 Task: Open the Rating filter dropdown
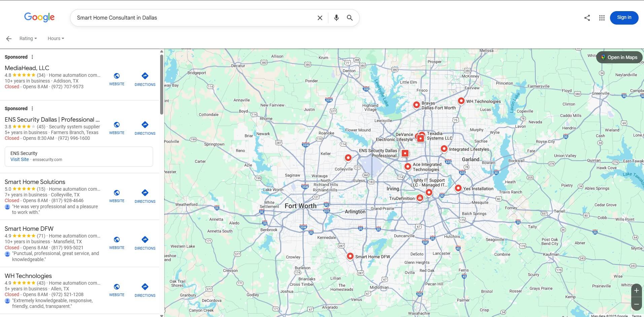28,38
